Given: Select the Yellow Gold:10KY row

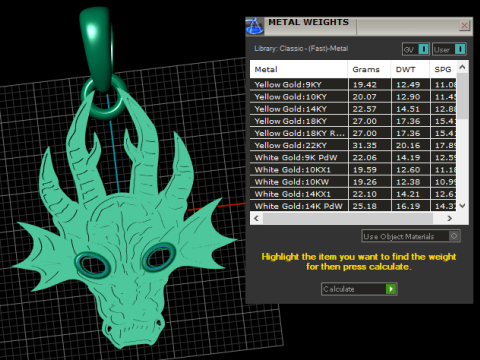Looking at the screenshot, I should click(353, 97).
